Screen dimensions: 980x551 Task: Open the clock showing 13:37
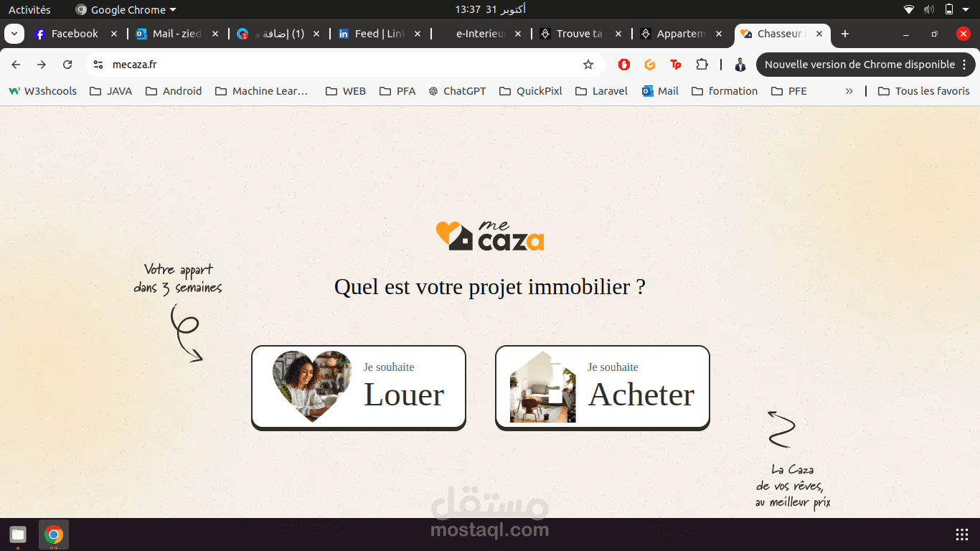click(490, 9)
